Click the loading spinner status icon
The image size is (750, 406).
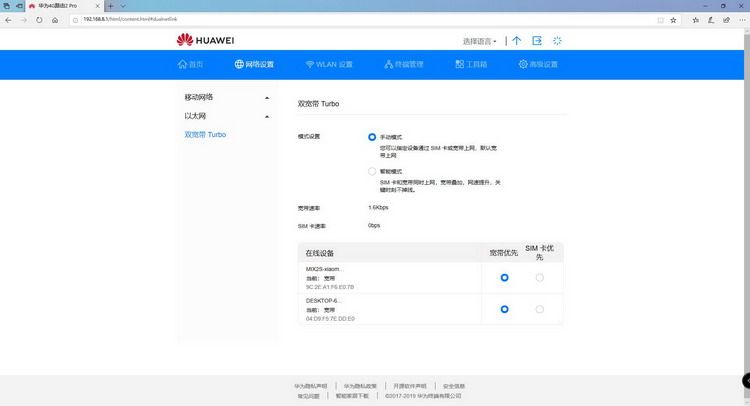(557, 41)
